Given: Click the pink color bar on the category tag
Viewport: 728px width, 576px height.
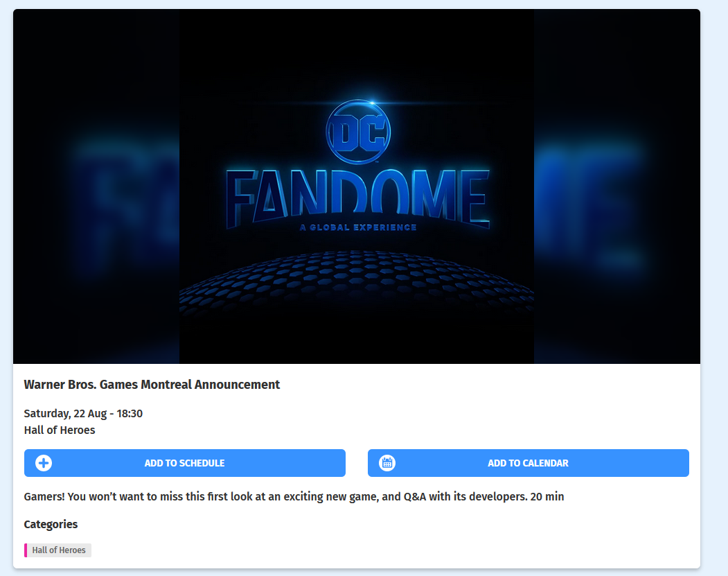Looking at the screenshot, I should tap(26, 550).
